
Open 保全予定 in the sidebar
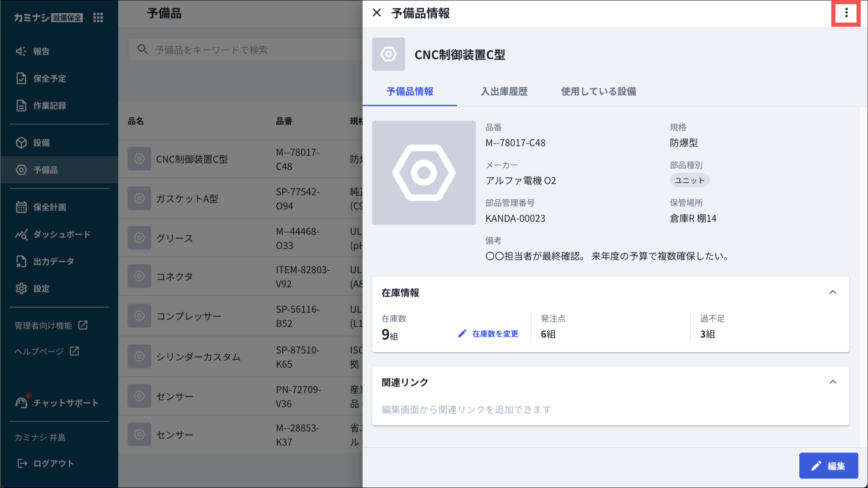49,78
